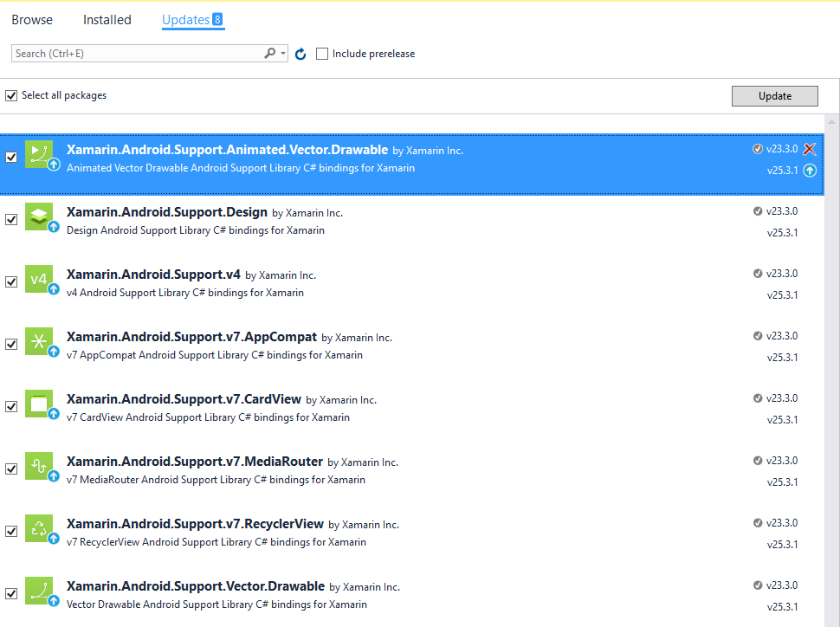The image size is (840, 627).
Task: Uncheck the Xamarin.Android.Support.Design checkbox
Action: (x=11, y=220)
